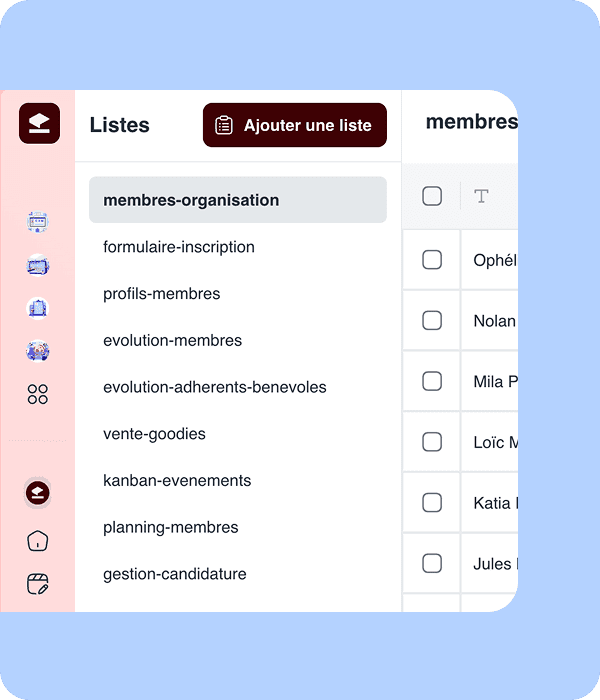Screen dimensions: 600x700
Task: Check the box for the Nolan row
Action: click(x=432, y=321)
